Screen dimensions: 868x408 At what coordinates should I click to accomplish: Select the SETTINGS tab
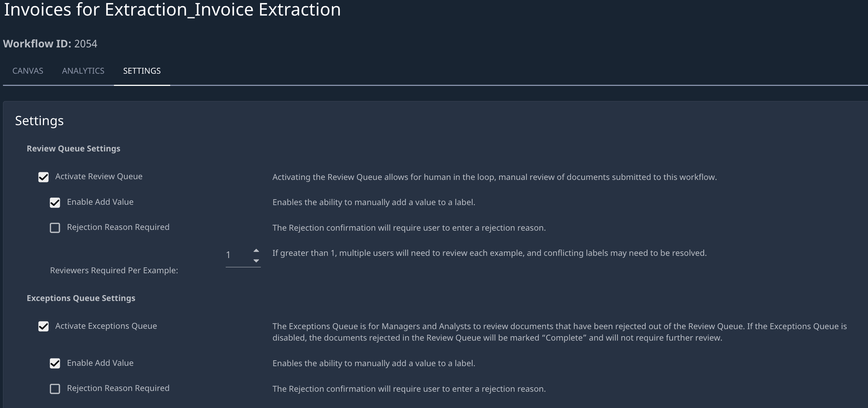coord(142,71)
